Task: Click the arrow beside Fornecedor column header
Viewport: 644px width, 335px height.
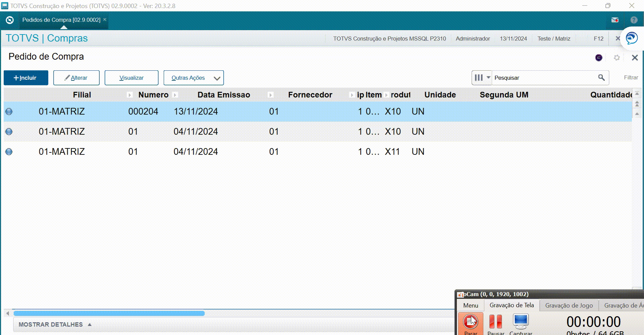Action: pos(352,95)
